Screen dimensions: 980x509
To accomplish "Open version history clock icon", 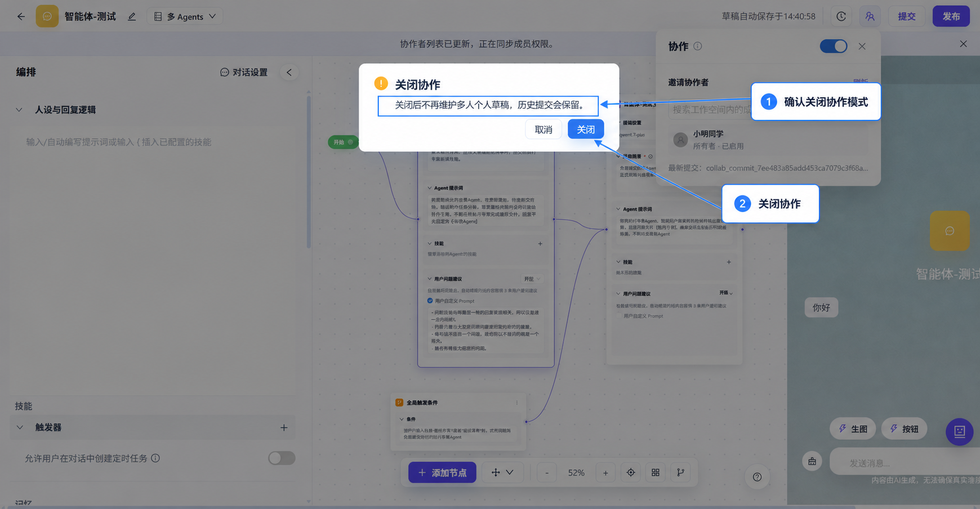I will pyautogui.click(x=841, y=16).
